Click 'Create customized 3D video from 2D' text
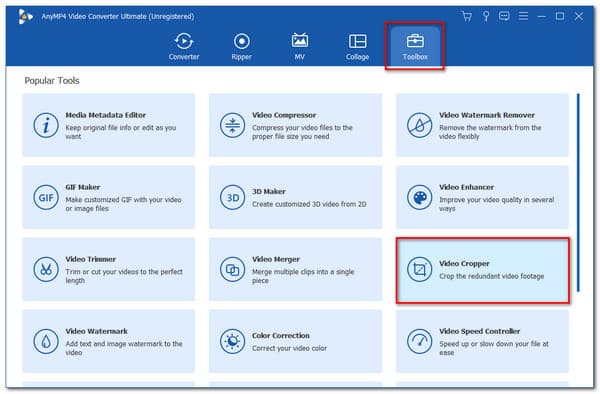This screenshot has width=600, height=394. tap(309, 204)
